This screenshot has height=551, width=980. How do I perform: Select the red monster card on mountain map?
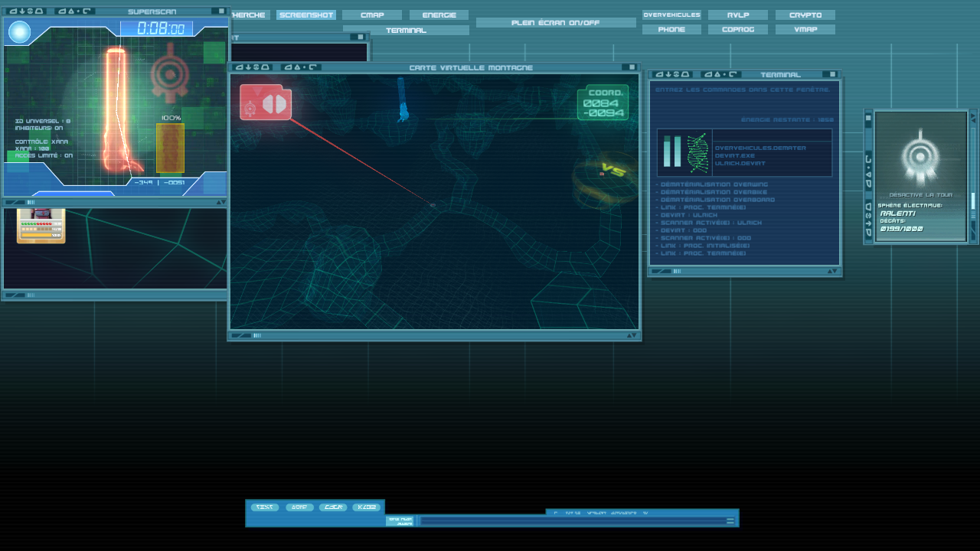[x=266, y=103]
